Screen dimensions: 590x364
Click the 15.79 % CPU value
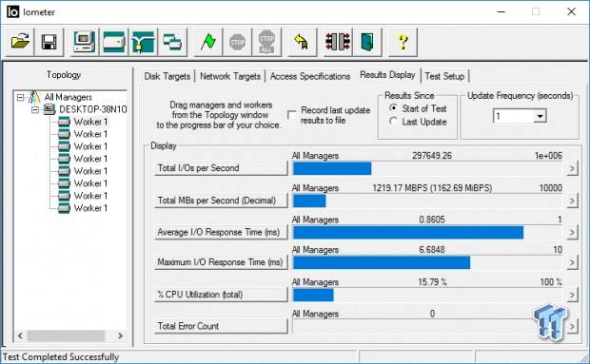point(432,281)
